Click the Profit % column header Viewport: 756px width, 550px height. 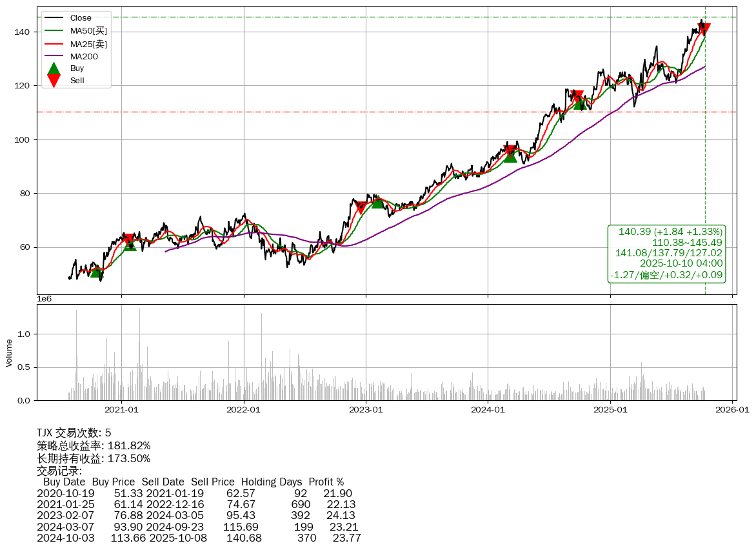[x=326, y=482]
